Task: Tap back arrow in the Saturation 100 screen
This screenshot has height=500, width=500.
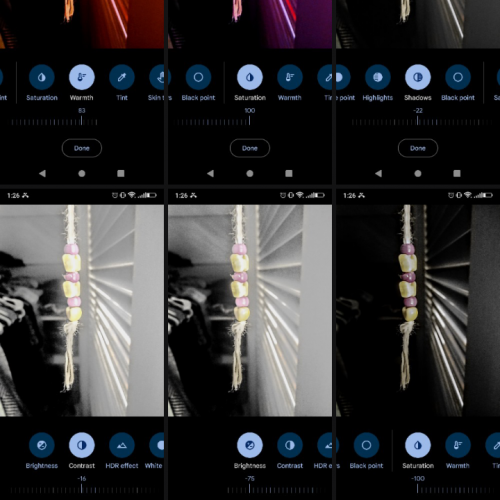Action: click(210, 173)
